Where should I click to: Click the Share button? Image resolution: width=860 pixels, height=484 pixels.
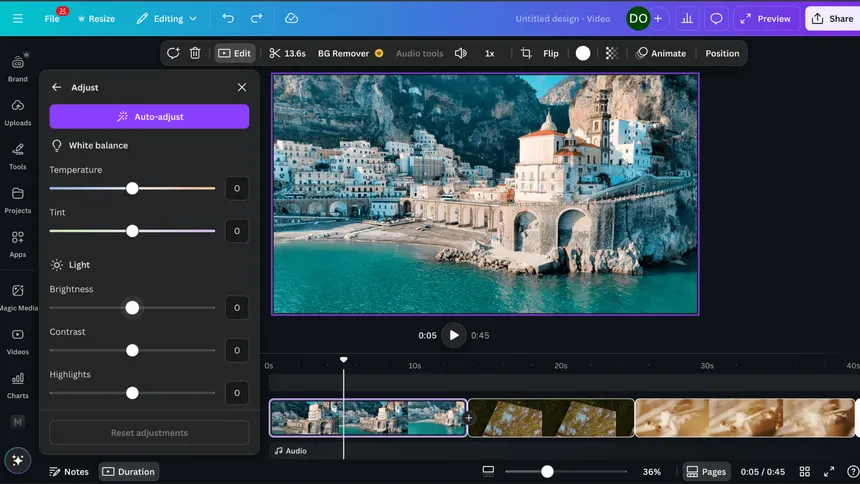(832, 18)
